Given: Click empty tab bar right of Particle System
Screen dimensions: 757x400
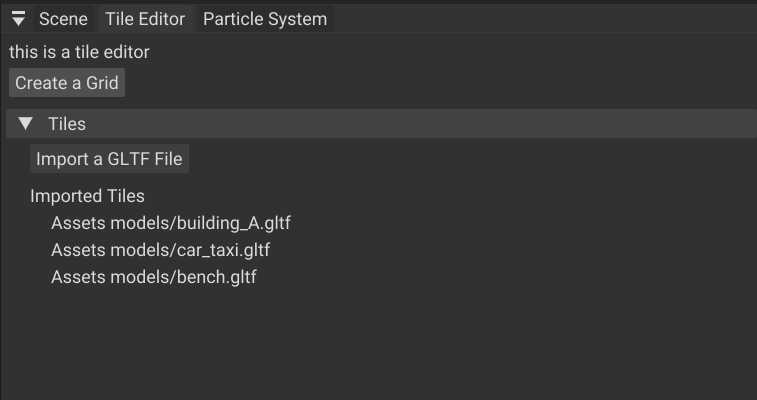Looking at the screenshot, I should (x=540, y=19).
